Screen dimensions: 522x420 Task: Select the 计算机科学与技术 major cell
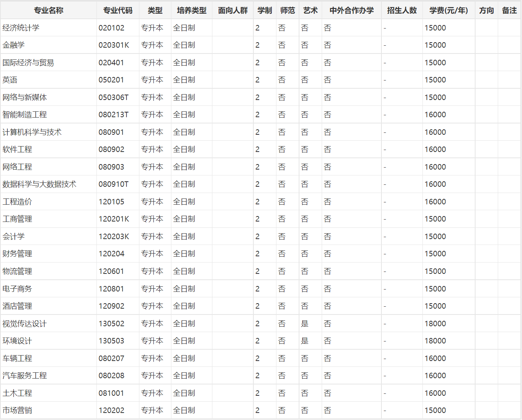click(x=32, y=132)
